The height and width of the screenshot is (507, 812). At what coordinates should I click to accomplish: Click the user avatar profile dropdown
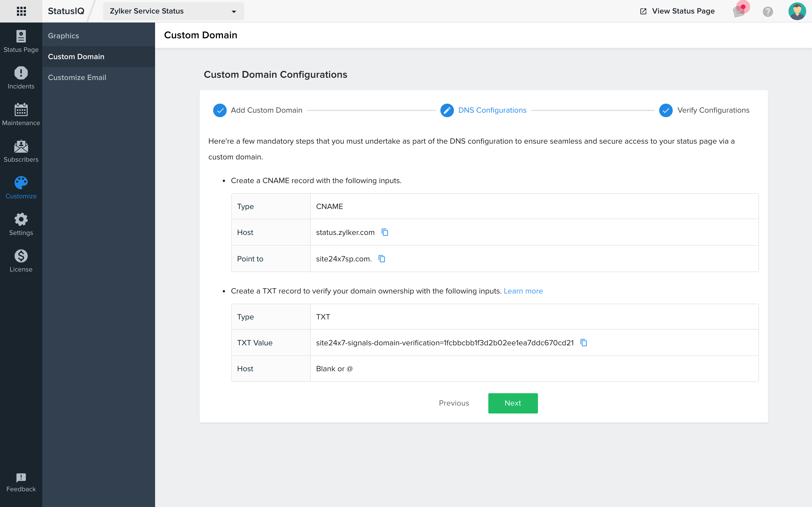tap(797, 10)
